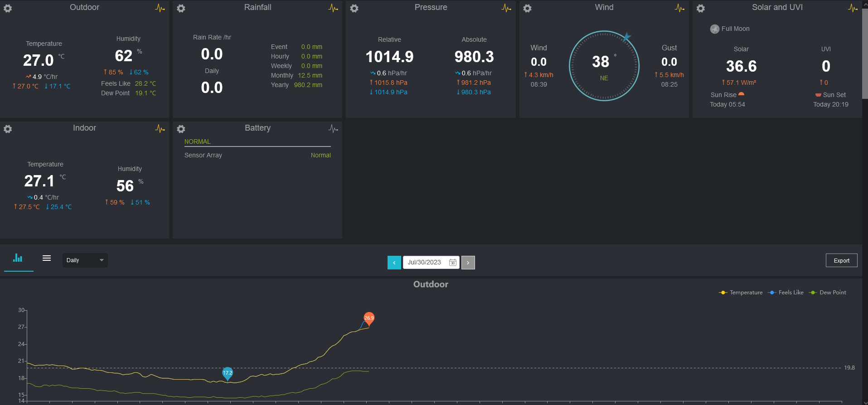Open Outdoor panel graph pulse icon
The image size is (868, 405).
160,8
